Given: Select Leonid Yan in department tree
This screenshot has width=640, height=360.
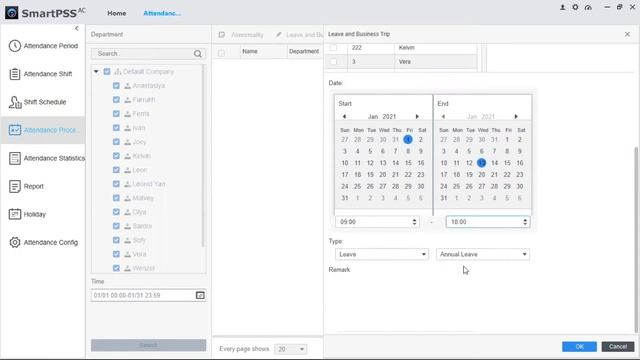Looking at the screenshot, I should coord(149,184).
